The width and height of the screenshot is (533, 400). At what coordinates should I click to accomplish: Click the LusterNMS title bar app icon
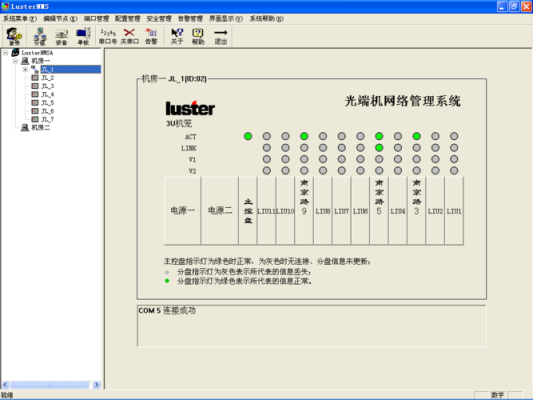5,6
